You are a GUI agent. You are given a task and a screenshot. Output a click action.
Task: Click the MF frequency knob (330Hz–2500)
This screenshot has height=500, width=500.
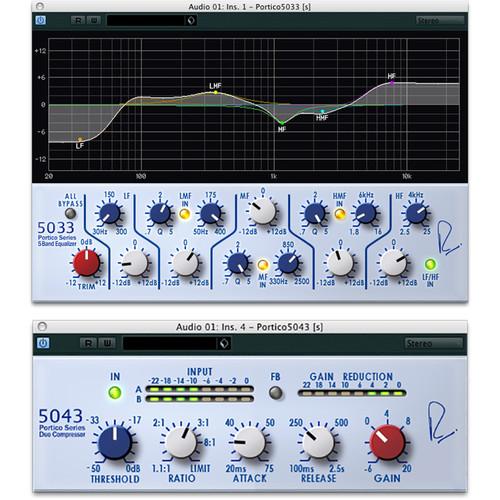coord(288,263)
